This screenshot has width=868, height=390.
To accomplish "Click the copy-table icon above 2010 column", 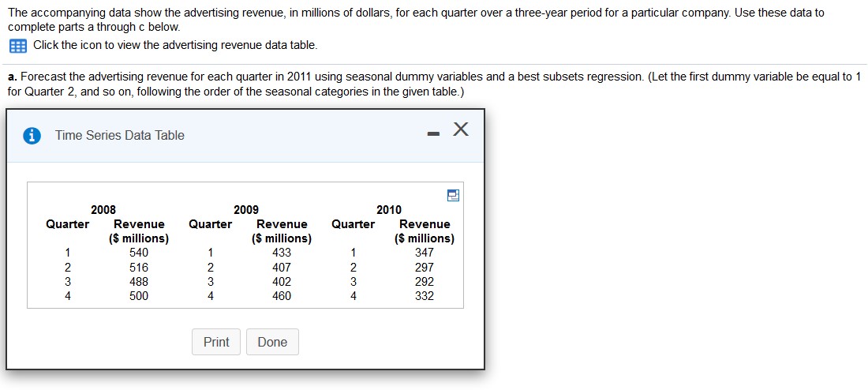I will (454, 195).
